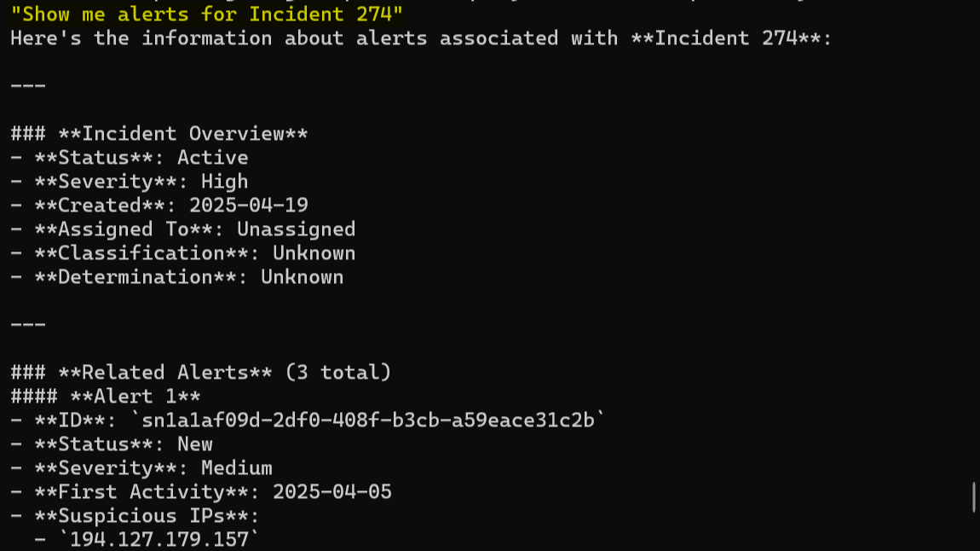The height and width of the screenshot is (551, 980).
Task: Click the dashed separator above Incident Overview
Action: point(28,86)
